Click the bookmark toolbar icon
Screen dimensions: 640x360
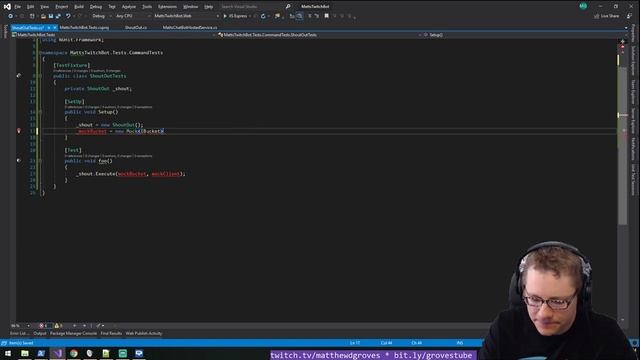pos(326,16)
